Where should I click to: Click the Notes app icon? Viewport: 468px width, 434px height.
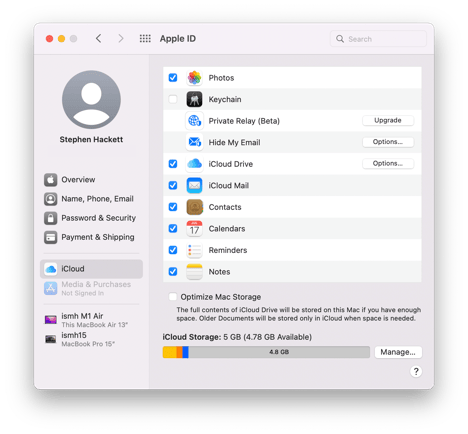click(194, 272)
